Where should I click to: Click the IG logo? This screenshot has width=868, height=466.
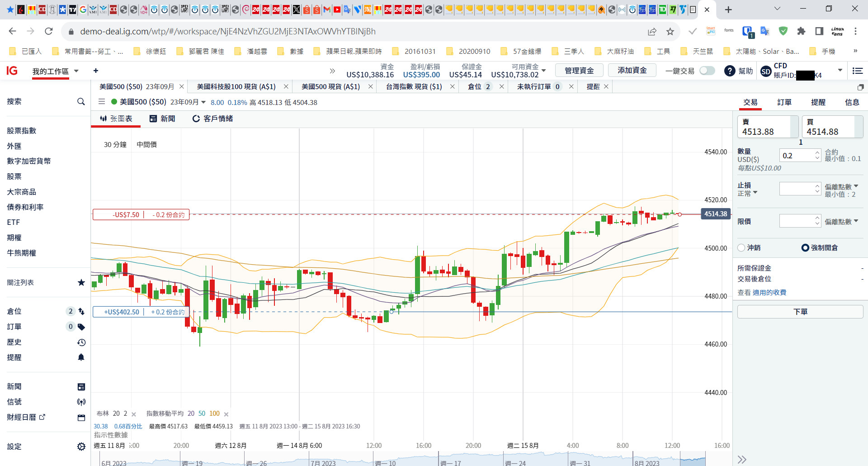[12, 71]
